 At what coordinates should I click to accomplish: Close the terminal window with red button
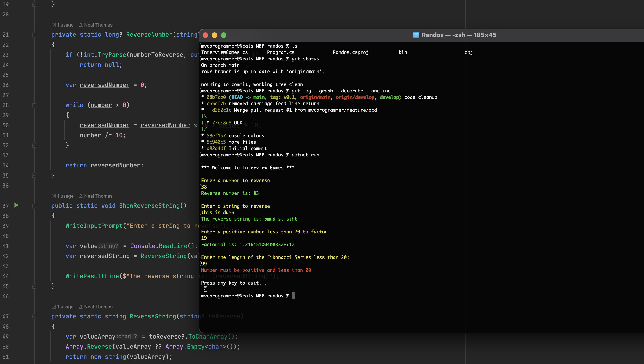(x=206, y=35)
